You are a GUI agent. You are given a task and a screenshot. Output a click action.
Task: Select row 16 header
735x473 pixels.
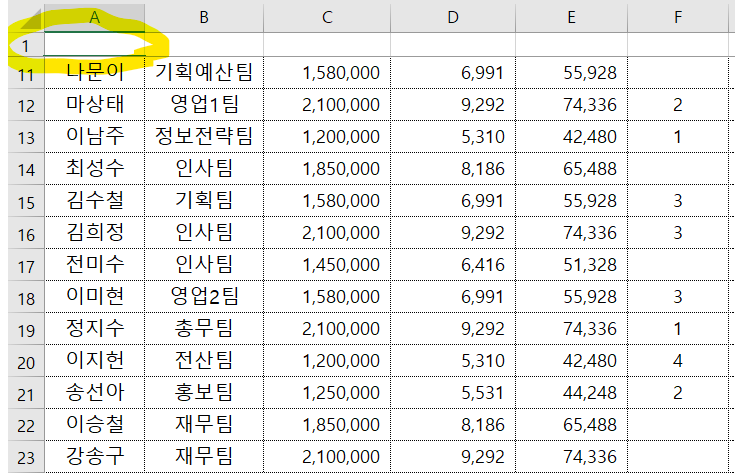tap(26, 233)
